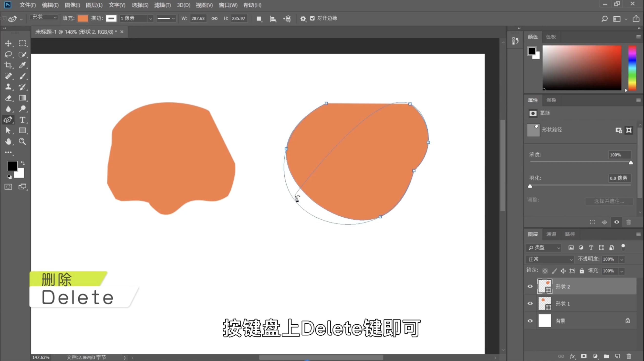Select the Crop tool
The width and height of the screenshot is (644, 361).
click(x=8, y=65)
